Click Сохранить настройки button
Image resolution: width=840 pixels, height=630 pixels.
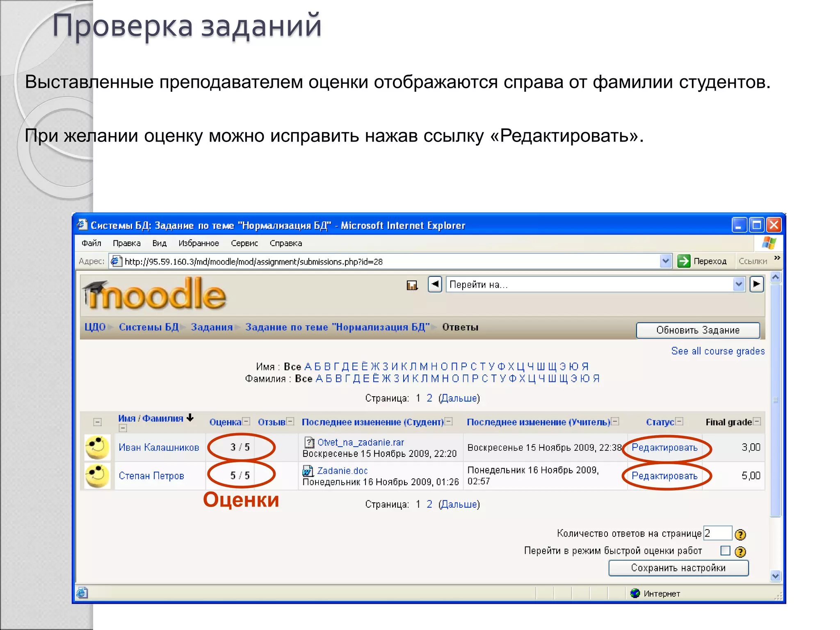pyautogui.click(x=678, y=568)
